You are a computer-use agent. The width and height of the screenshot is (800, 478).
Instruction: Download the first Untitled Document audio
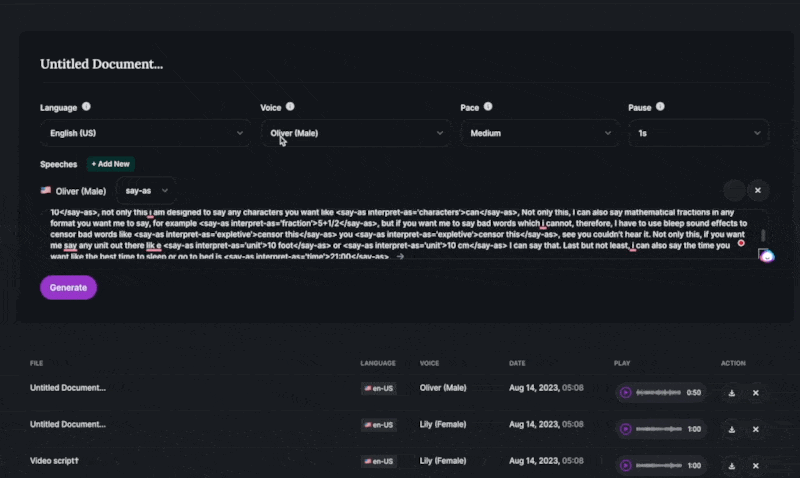tap(732, 393)
